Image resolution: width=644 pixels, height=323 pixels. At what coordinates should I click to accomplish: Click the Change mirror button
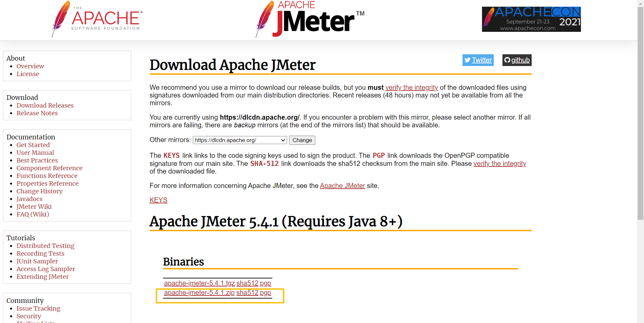302,140
